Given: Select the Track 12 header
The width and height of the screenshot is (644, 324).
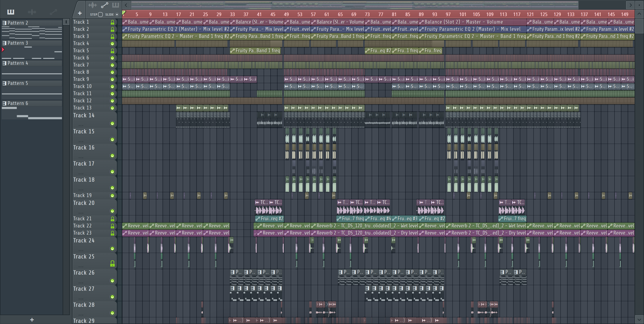Looking at the screenshot, I should pos(95,101).
